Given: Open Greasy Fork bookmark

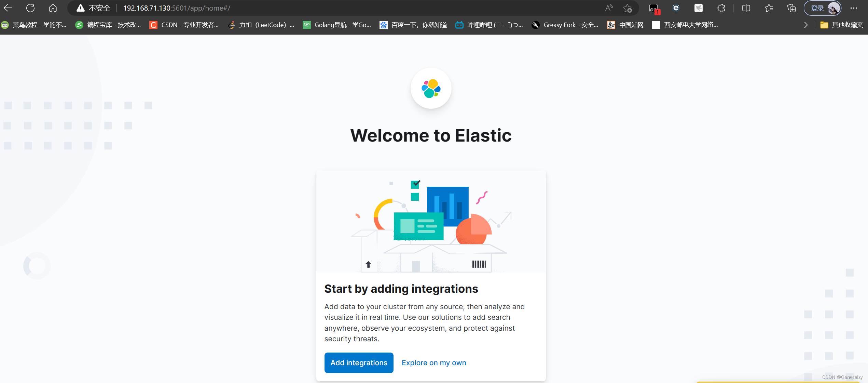Looking at the screenshot, I should (565, 25).
